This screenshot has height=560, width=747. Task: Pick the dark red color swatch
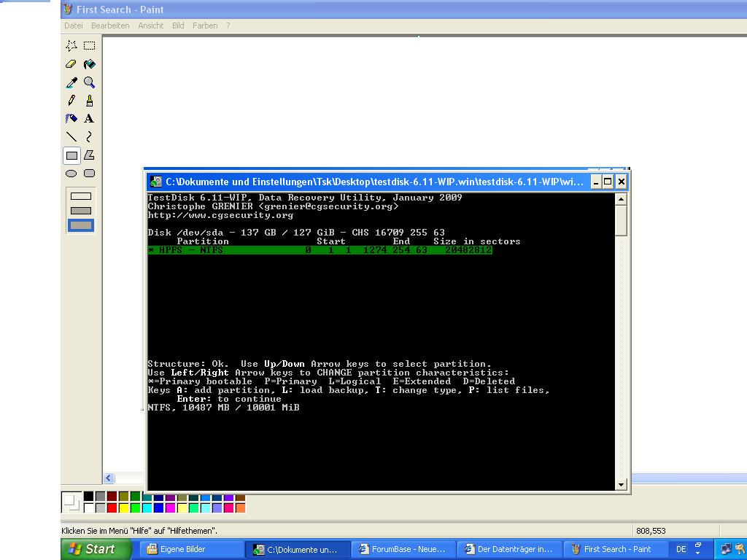click(112, 496)
